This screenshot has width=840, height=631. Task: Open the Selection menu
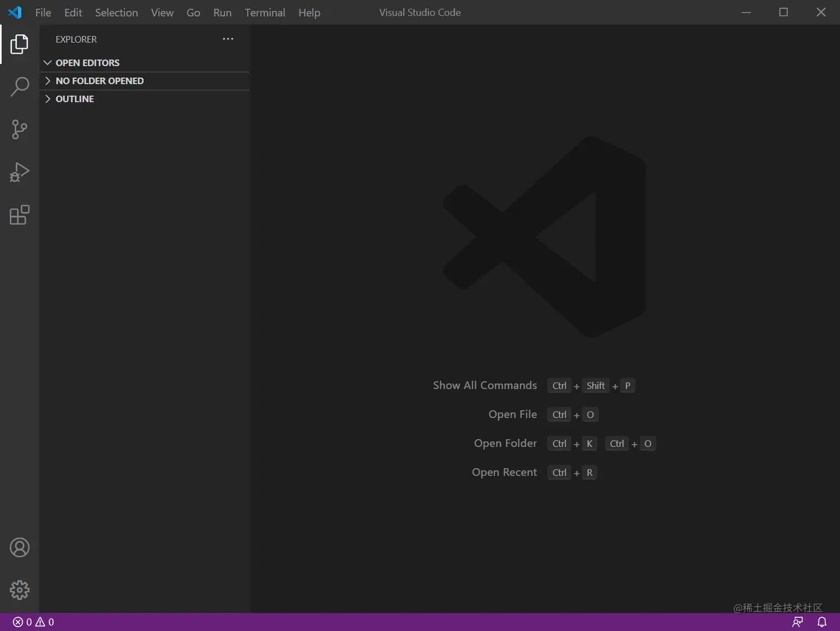pyautogui.click(x=116, y=13)
